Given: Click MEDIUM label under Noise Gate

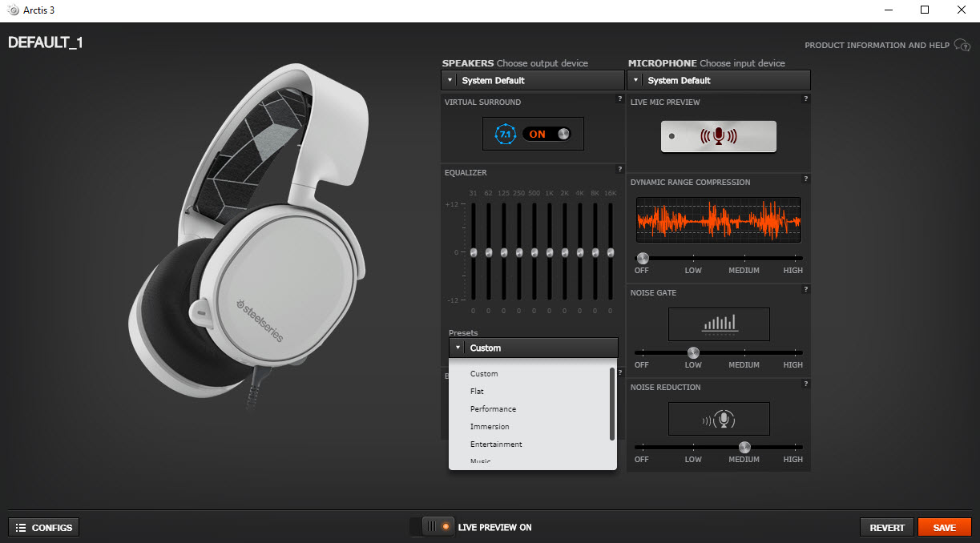Looking at the screenshot, I should pos(744,364).
